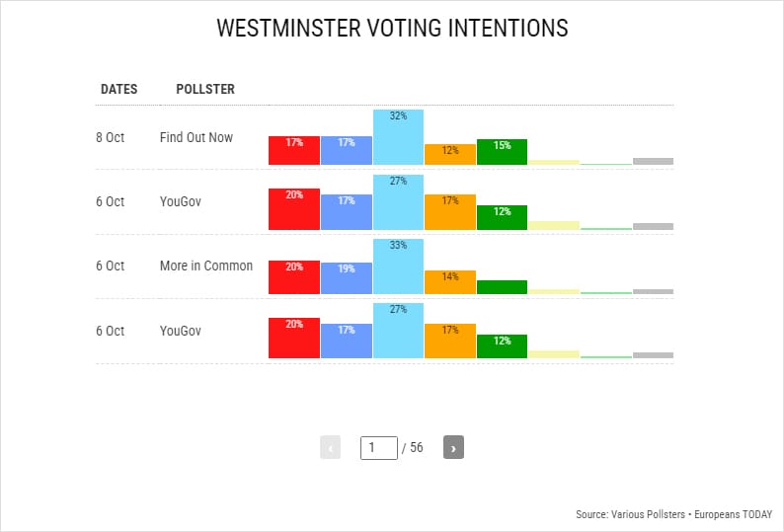Click the 8 Oct date cell

(x=111, y=137)
